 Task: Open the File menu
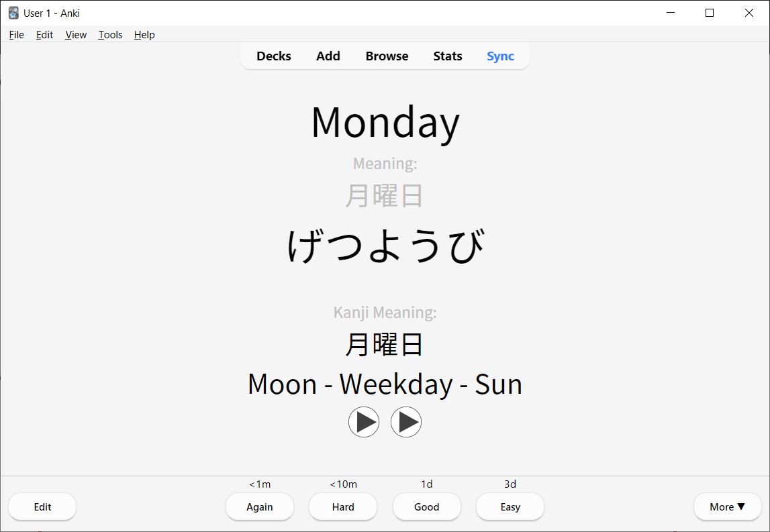(15, 34)
